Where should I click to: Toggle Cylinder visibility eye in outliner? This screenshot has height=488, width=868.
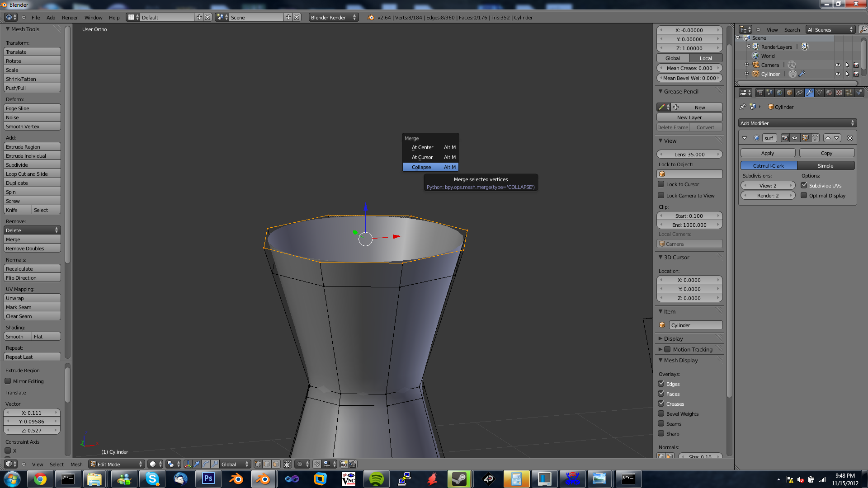(x=838, y=74)
